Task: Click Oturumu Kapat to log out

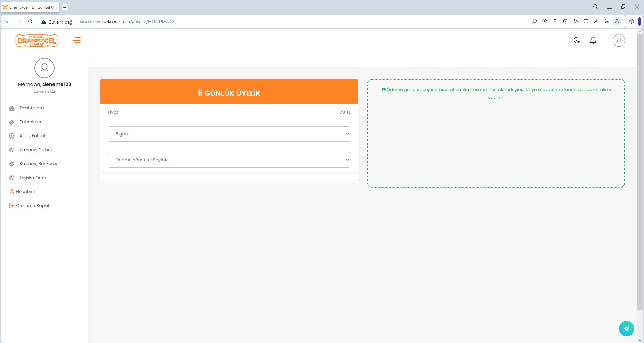Action: (32, 206)
